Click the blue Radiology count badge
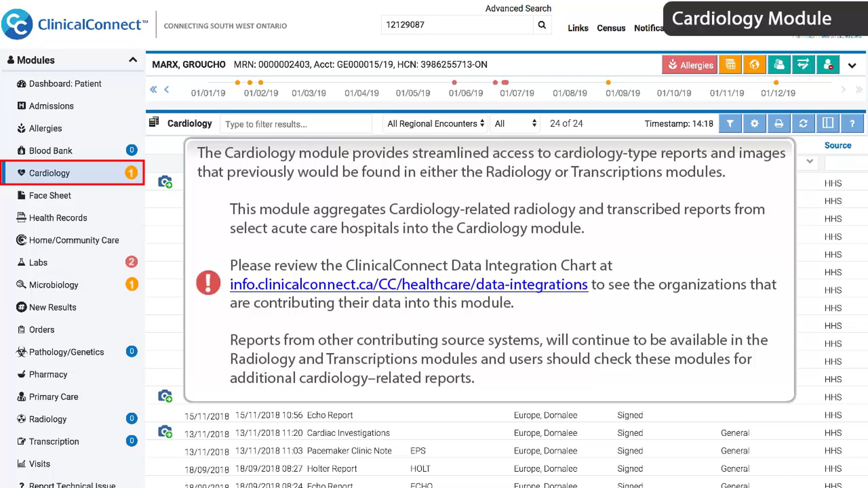 [132, 418]
